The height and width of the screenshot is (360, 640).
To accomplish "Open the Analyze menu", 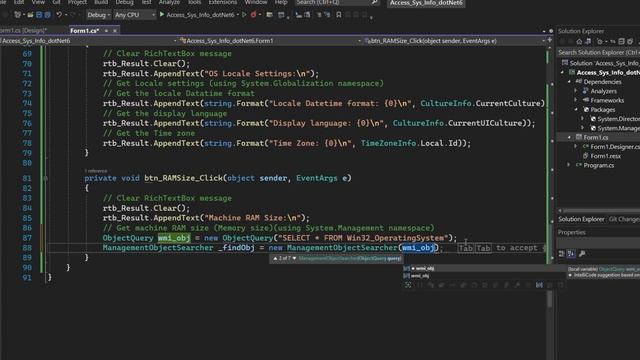I will click(x=169, y=2).
